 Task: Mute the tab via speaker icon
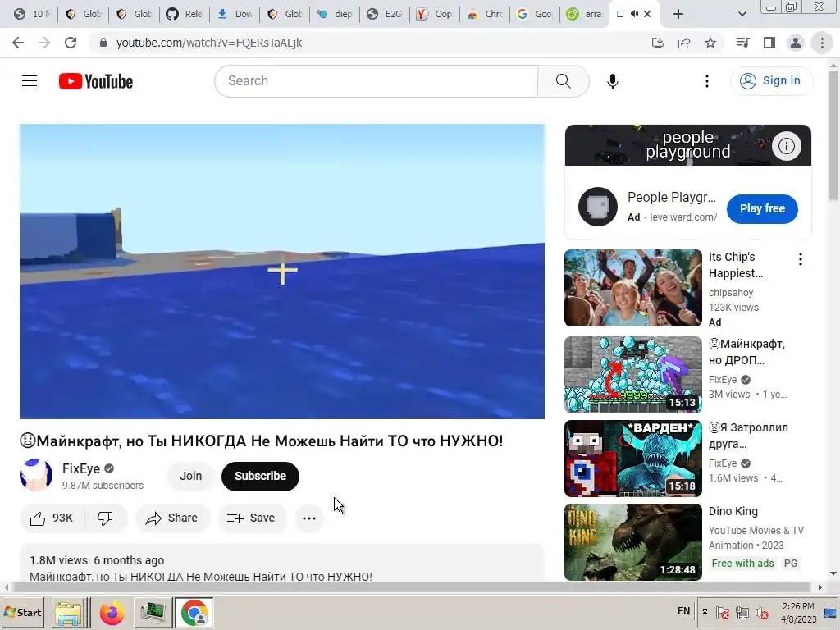pyautogui.click(x=634, y=14)
